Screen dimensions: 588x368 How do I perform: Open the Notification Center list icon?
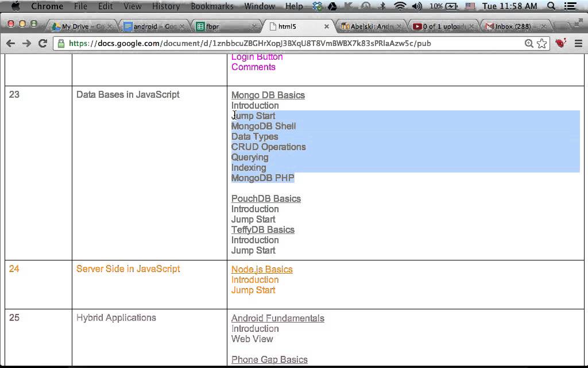click(x=570, y=6)
